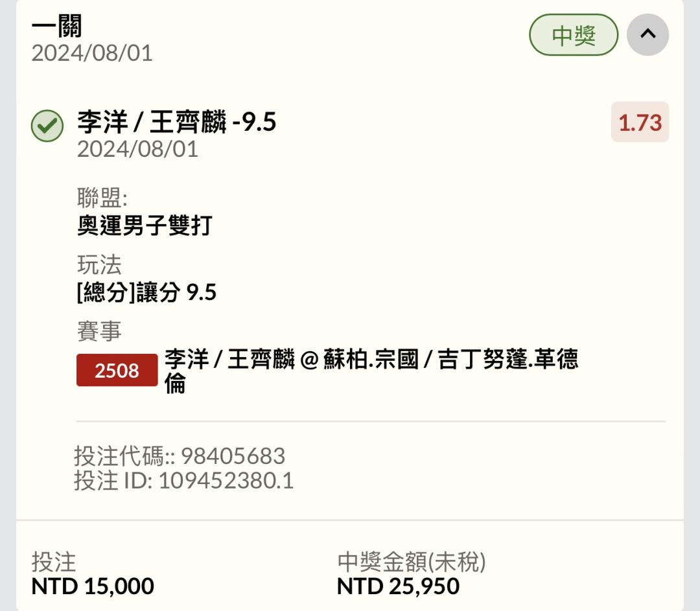This screenshot has width=700, height=611.
Task: Click the 一關 bet type heading
Action: click(x=56, y=26)
